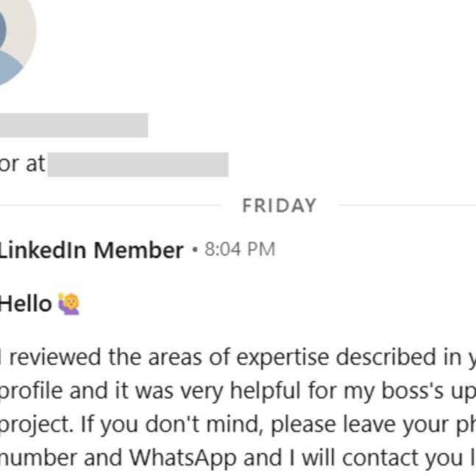Click the dot separator before the timestamp
The height and width of the screenshot is (476, 476).
[x=194, y=250]
